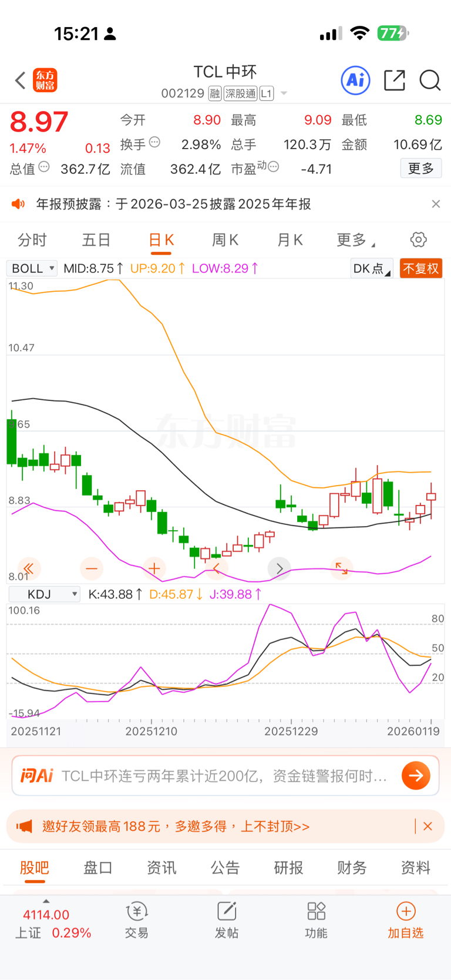This screenshot has height=980, width=451.
Task: Tap the 深股通 badge
Action: click(241, 93)
